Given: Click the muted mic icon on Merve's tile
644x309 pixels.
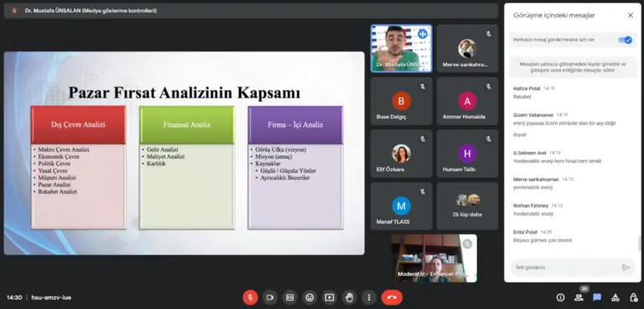Looking at the screenshot, I should coord(488,34).
